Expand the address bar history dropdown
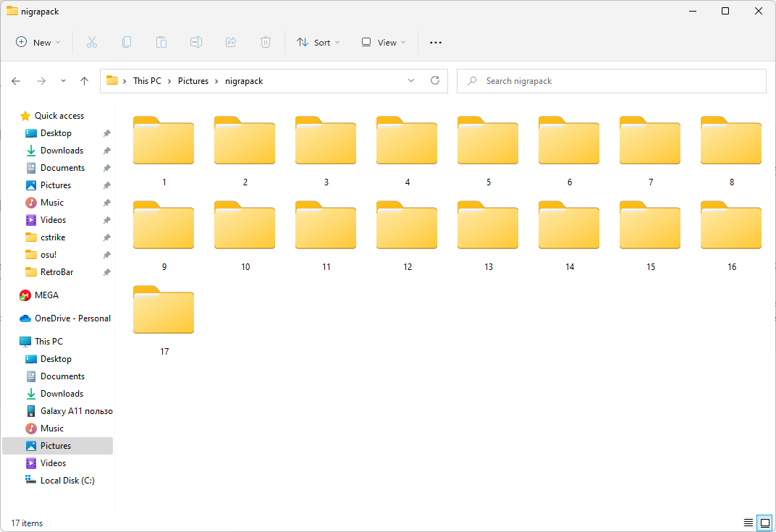The image size is (776, 532). click(410, 81)
